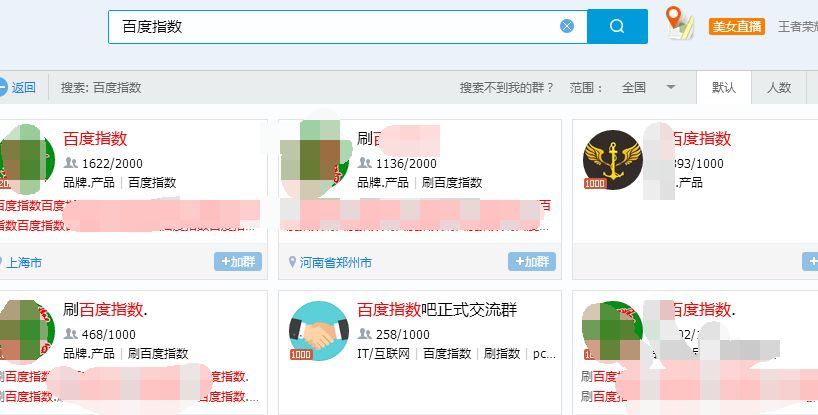Click the 1136/2000 member count text
The image size is (818, 415).
tap(406, 164)
